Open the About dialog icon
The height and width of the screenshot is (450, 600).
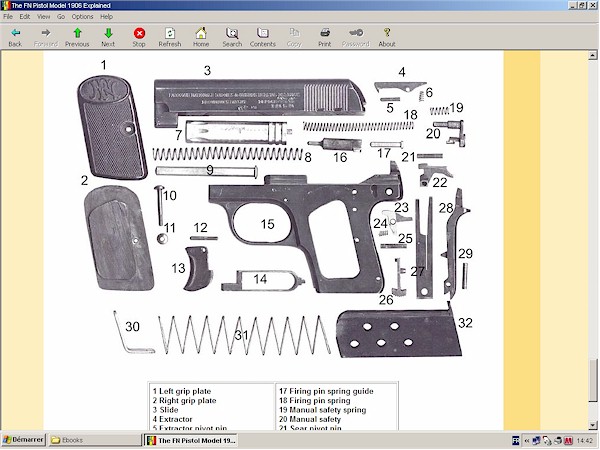(x=387, y=33)
